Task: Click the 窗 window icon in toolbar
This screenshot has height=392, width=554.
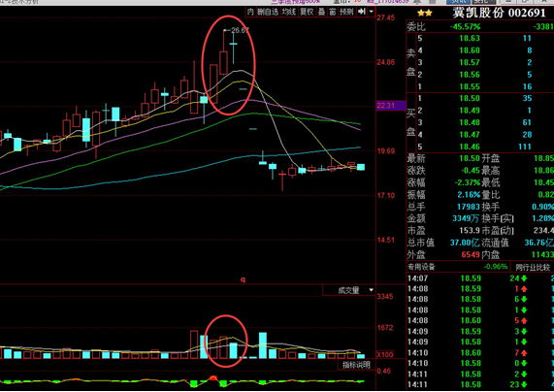Action: point(333,12)
